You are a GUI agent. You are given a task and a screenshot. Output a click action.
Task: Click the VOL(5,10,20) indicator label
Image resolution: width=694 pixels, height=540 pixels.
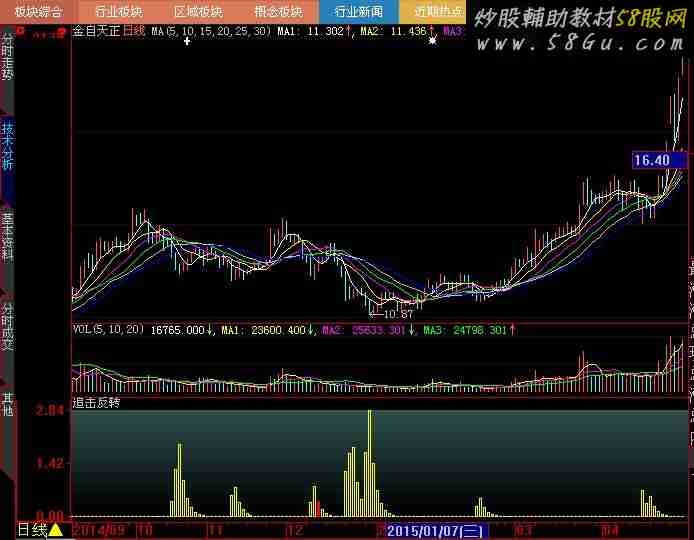[x=108, y=329]
